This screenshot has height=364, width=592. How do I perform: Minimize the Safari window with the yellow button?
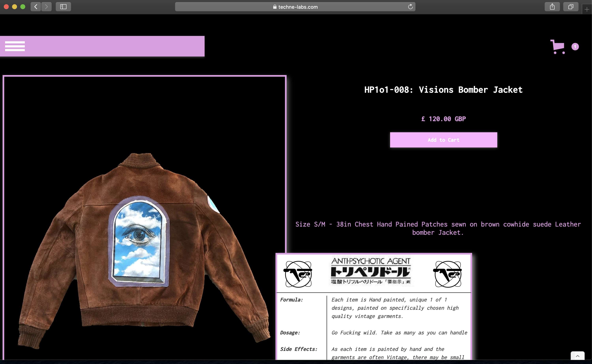point(14,7)
